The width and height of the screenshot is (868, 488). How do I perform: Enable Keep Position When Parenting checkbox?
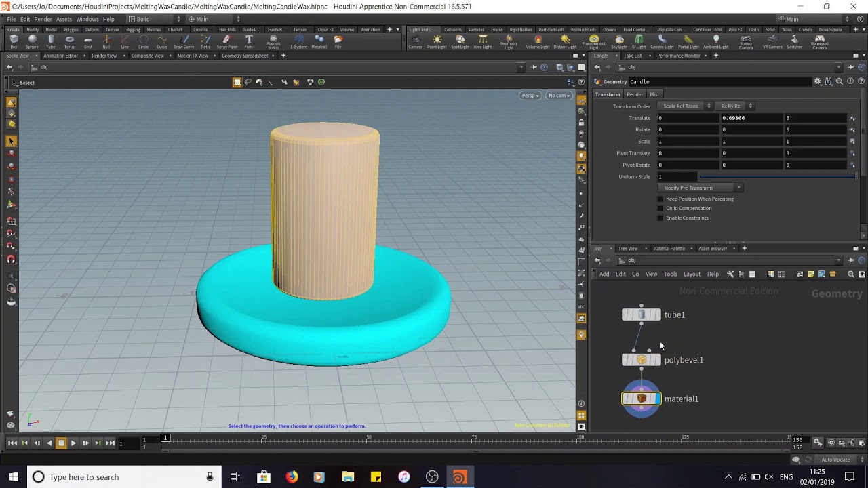tap(660, 199)
